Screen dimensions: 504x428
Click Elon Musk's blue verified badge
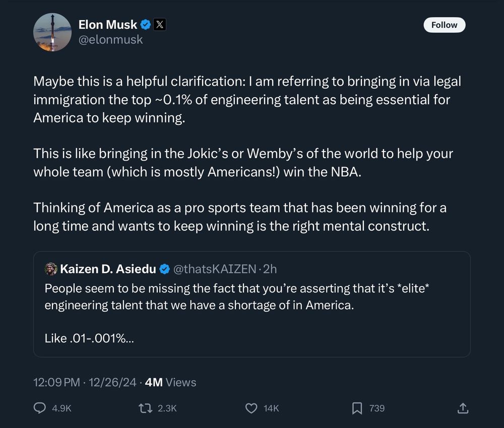pos(146,24)
